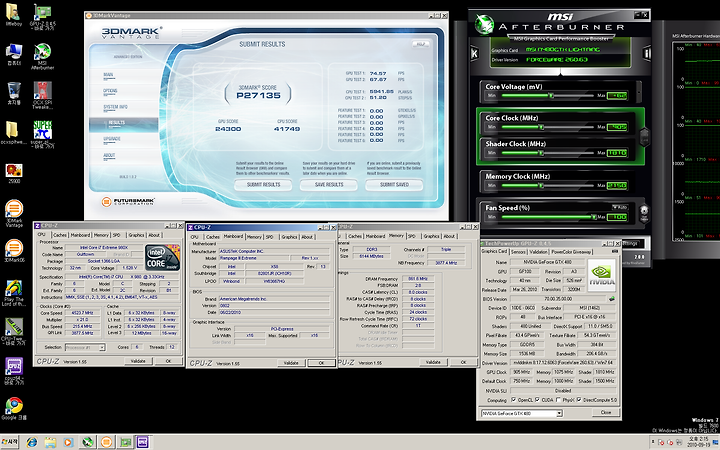The width and height of the screenshot is (720, 450).
Task: Open the PowerColor Giveaway tab in GPU-Z
Action: pos(572,252)
